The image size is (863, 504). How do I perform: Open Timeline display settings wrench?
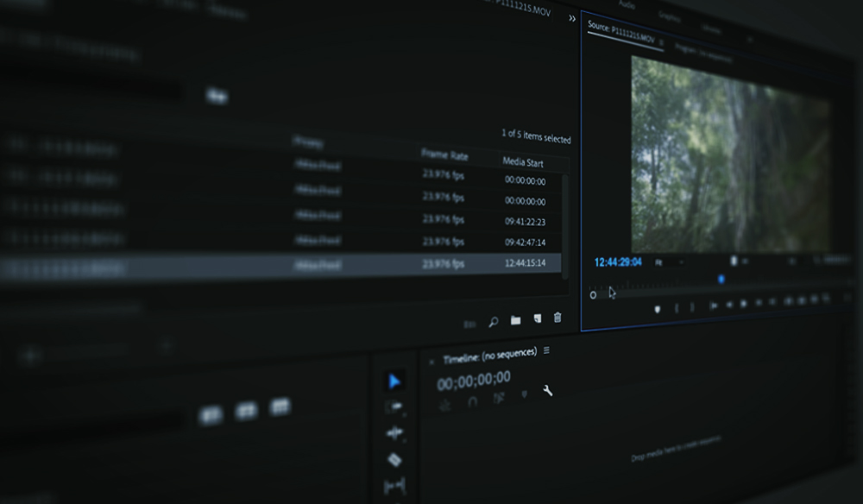548,391
